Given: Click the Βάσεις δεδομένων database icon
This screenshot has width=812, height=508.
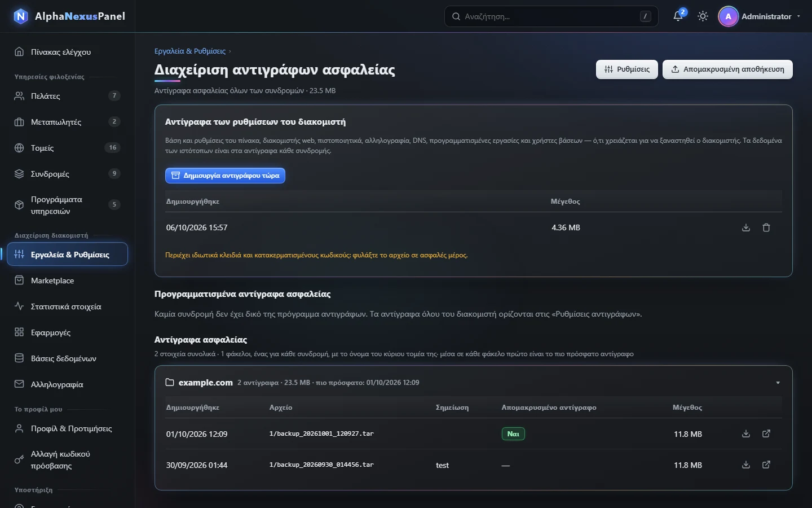Looking at the screenshot, I should [x=19, y=358].
